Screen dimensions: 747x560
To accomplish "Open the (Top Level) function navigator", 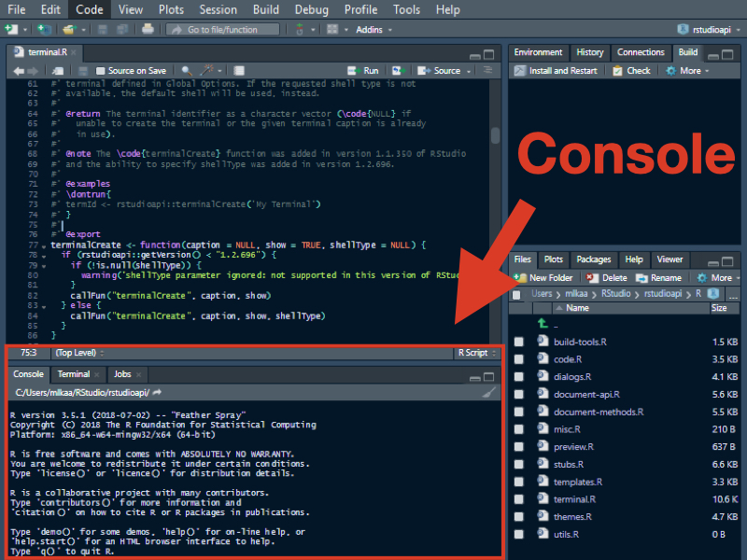I will coord(79,353).
